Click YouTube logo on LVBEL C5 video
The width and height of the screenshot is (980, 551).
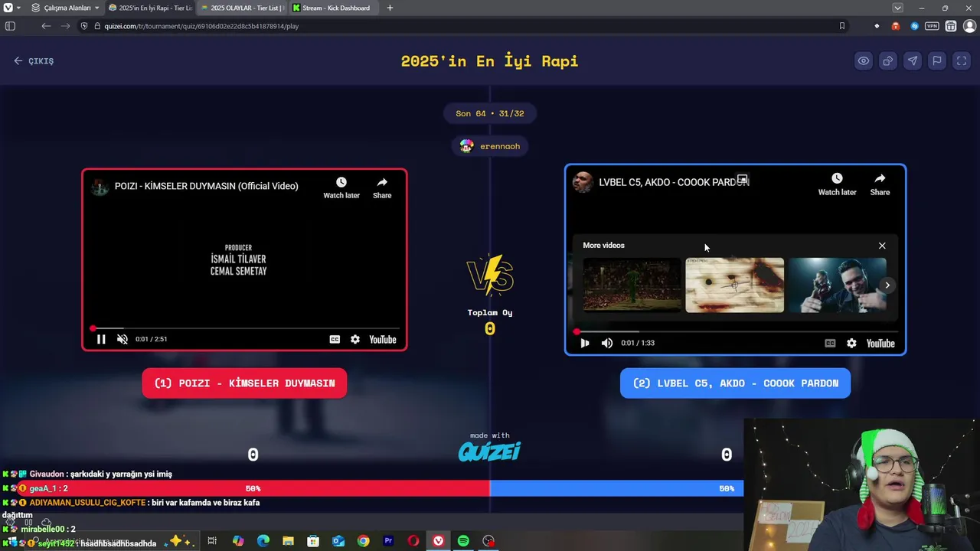point(880,343)
